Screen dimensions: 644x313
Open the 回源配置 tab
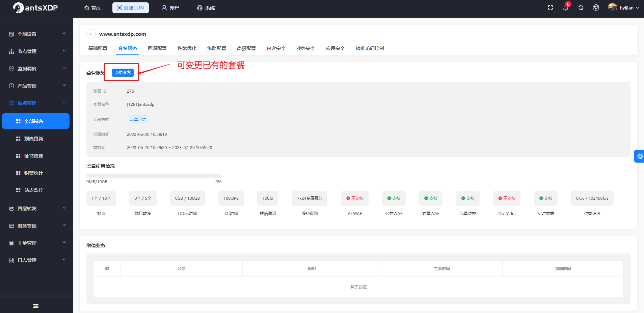coord(157,48)
